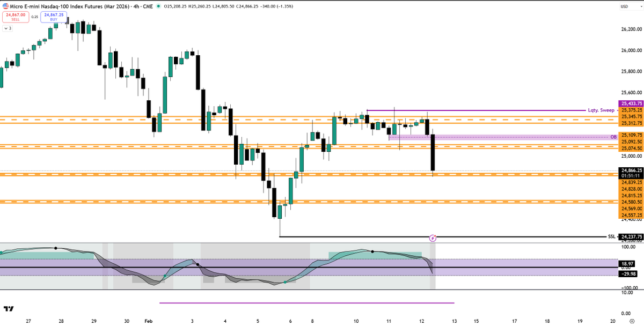Image resolution: width=644 pixels, height=326 pixels.
Task: Click the 26,200.00 price scale value
Action: (632, 29)
